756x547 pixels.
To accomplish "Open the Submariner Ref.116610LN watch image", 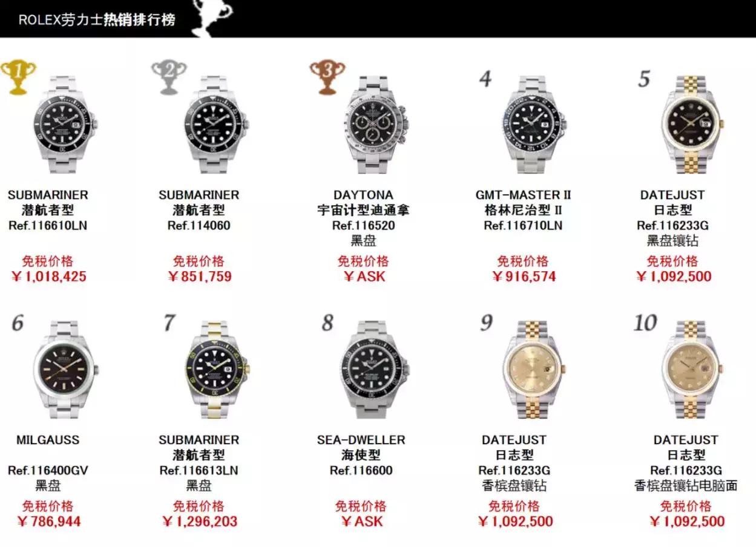I will (65, 126).
